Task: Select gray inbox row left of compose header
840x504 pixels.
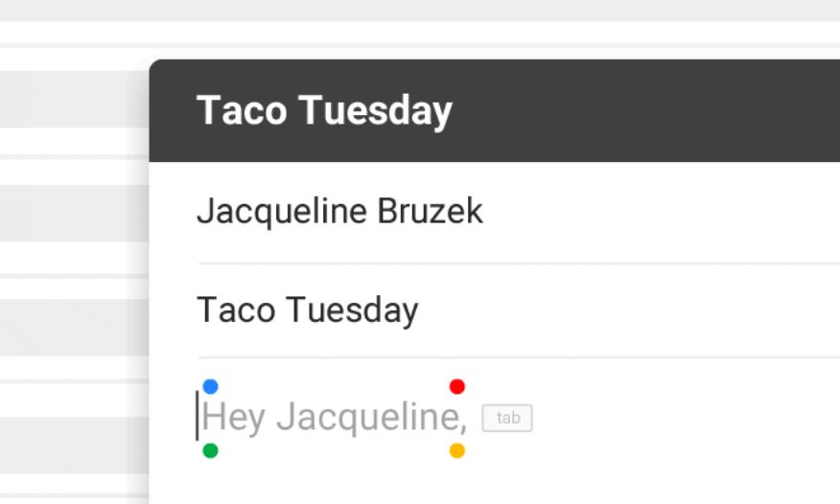Action: pyautogui.click(x=72, y=99)
